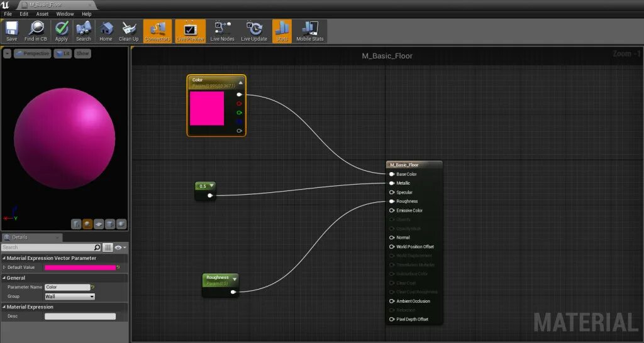
Task: Expand the Default Value property arrow
Action: pyautogui.click(x=4, y=267)
